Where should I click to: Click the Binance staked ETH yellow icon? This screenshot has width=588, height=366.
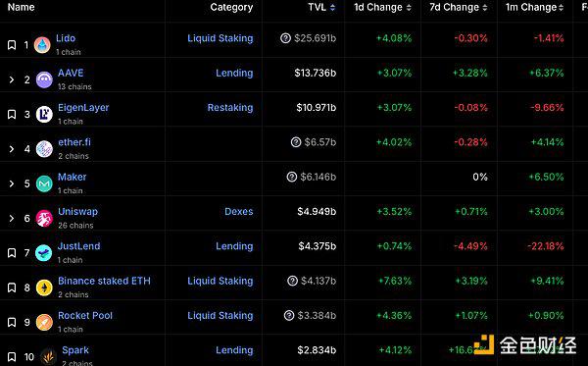(x=44, y=288)
